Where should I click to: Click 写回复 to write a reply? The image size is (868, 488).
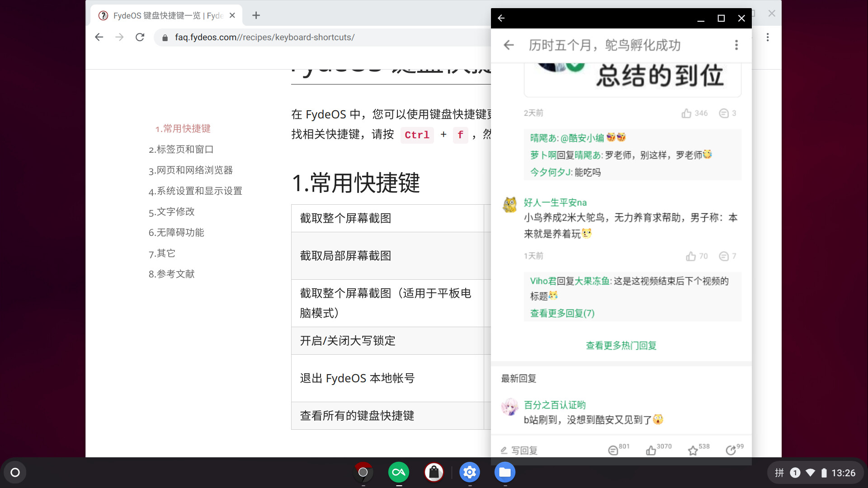[x=519, y=450]
